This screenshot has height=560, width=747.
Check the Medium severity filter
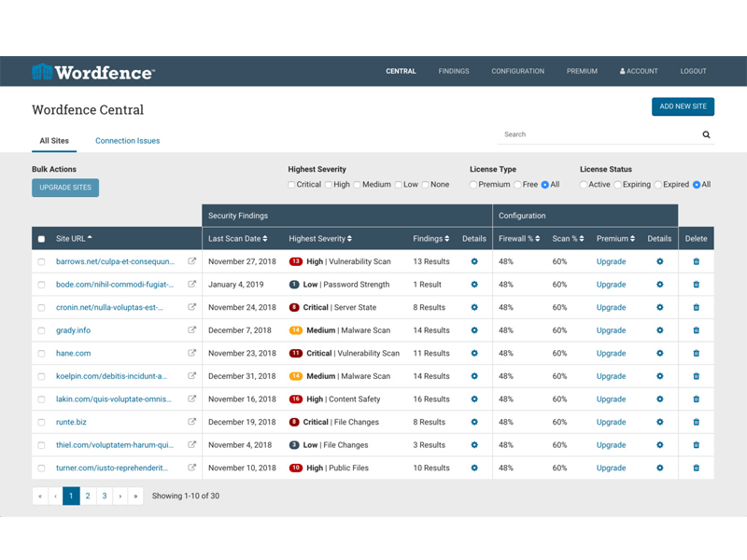click(x=358, y=185)
